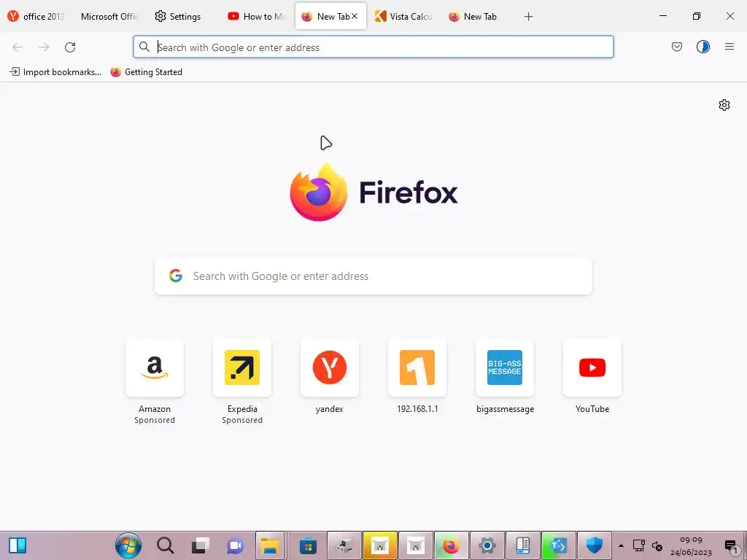
Task: Go back one page
Action: 18,47
